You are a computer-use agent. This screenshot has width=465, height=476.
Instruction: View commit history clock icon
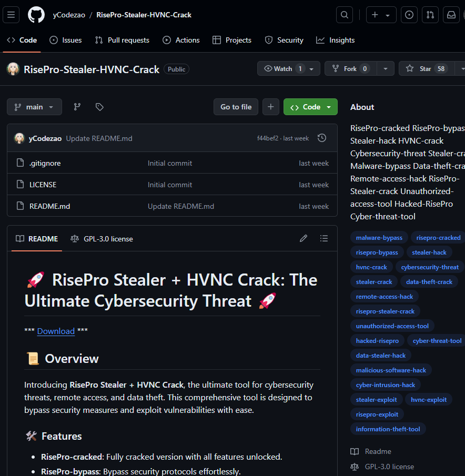[322, 138]
